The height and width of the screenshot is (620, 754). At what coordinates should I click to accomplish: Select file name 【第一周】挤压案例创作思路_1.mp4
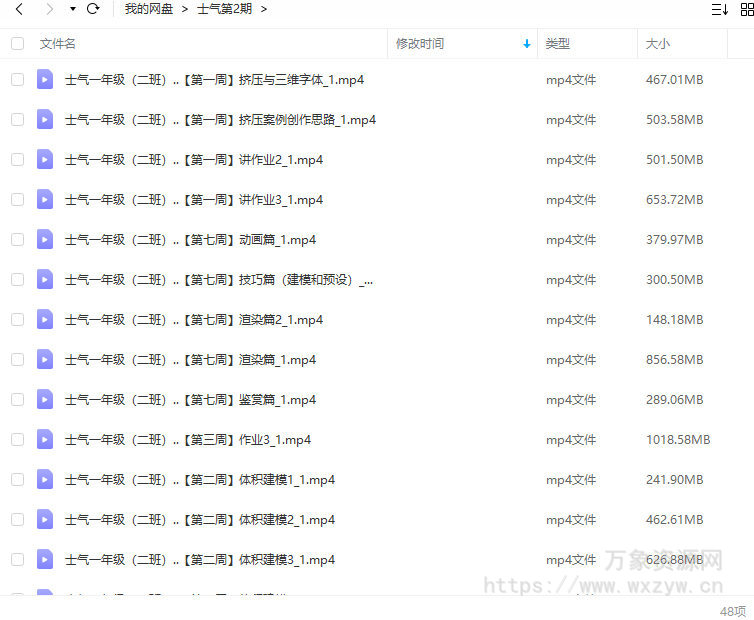point(221,120)
